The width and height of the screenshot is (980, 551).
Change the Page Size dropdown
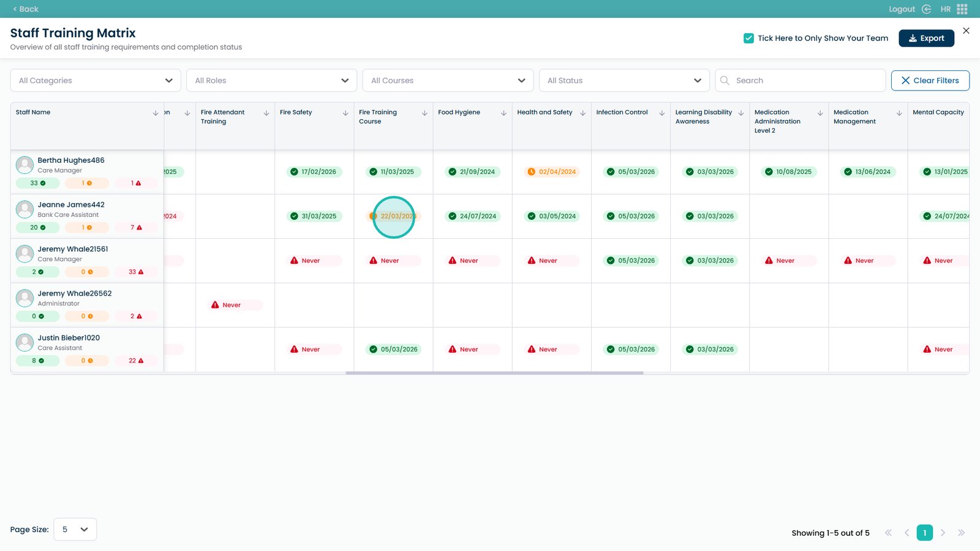pos(75,530)
